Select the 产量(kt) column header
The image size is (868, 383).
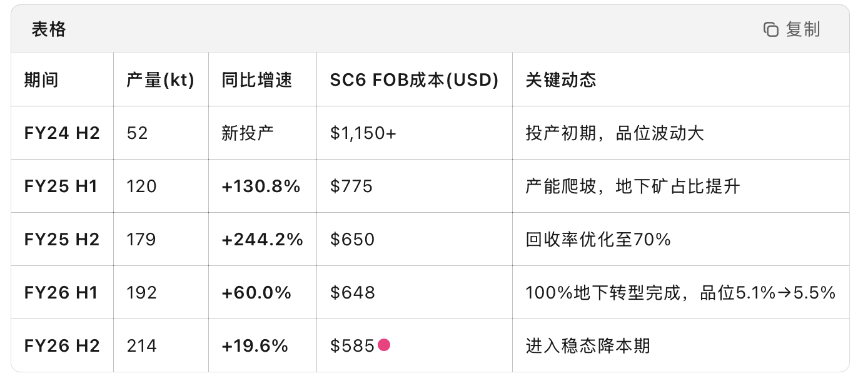click(x=160, y=80)
